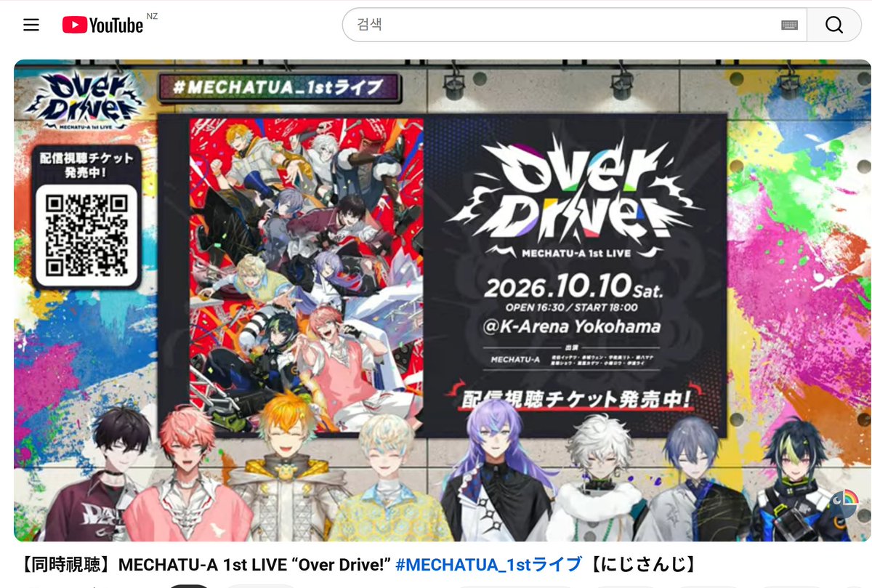Screen dimensions: 872x588
Task: Open the on-screen keyboard icon in search box
Action: point(790,25)
